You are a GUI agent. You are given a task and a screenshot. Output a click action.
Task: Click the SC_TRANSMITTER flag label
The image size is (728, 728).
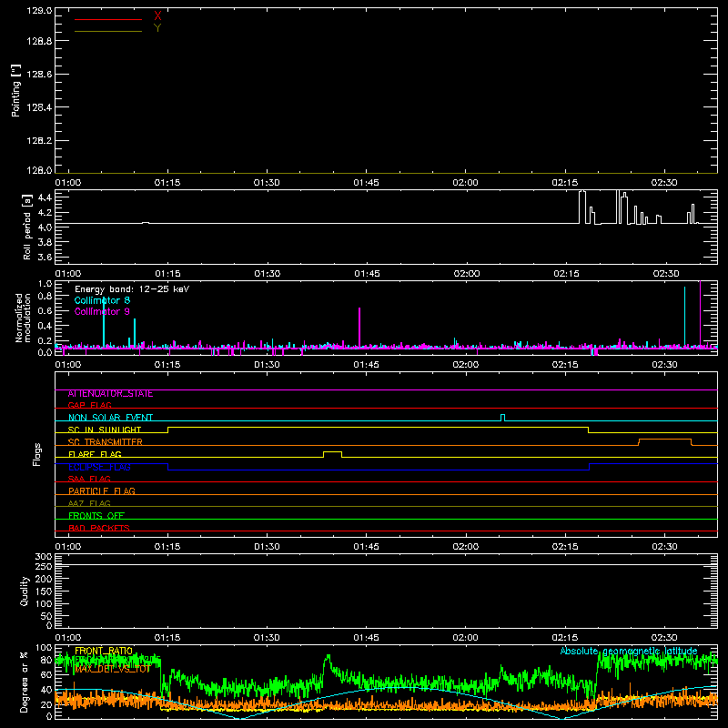pyautogui.click(x=105, y=442)
